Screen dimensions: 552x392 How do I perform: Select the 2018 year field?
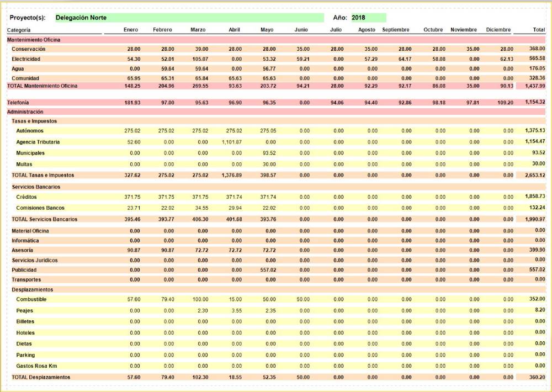[368, 18]
